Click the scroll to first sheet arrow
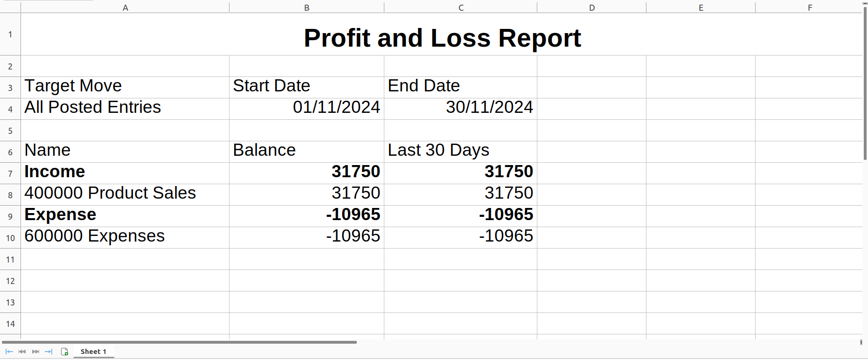The width and height of the screenshot is (868, 360). 9,352
